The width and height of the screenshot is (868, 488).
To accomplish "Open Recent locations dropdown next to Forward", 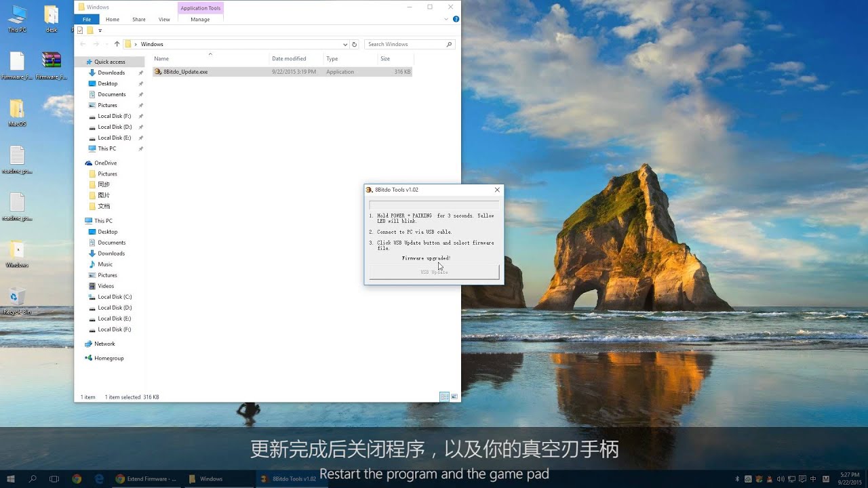I will [x=107, y=44].
